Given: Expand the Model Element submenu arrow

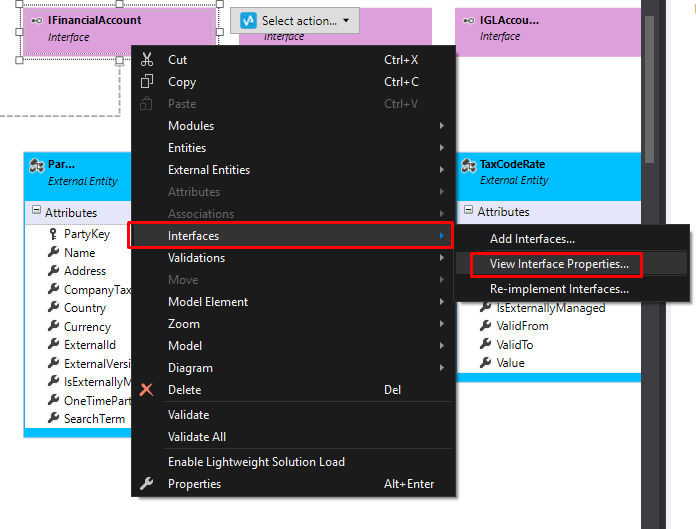Looking at the screenshot, I should [442, 302].
